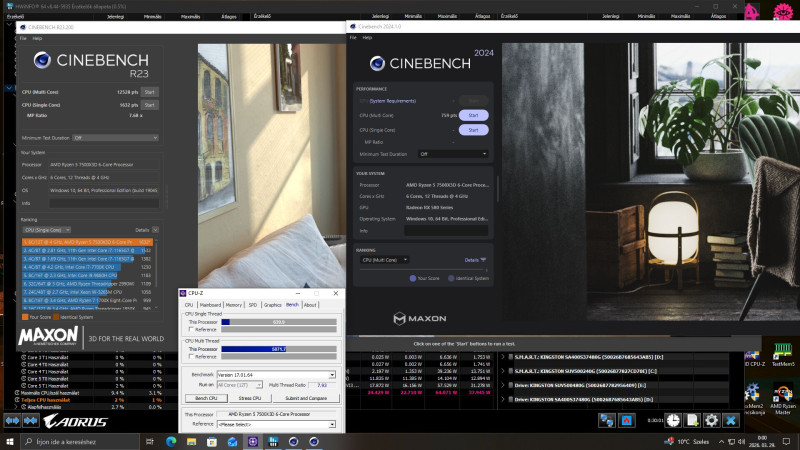
Task: Expand S.M.A.R.T. KINGSTON SUV500240G [C:] row
Action: tap(503, 371)
